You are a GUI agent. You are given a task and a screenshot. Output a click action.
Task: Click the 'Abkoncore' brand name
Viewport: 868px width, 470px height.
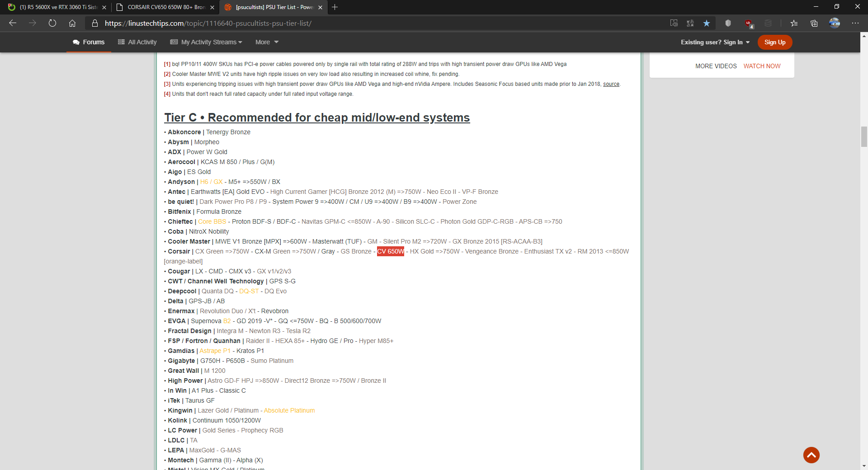pyautogui.click(x=184, y=132)
